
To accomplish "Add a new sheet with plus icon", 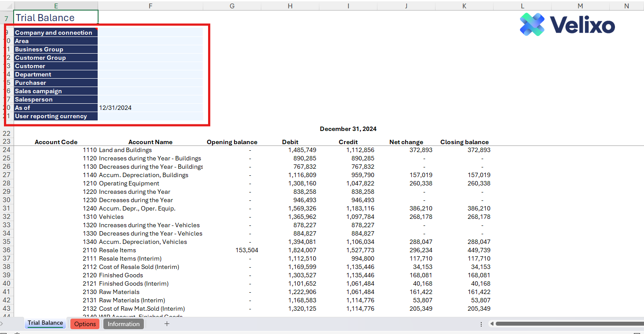I will (167, 324).
